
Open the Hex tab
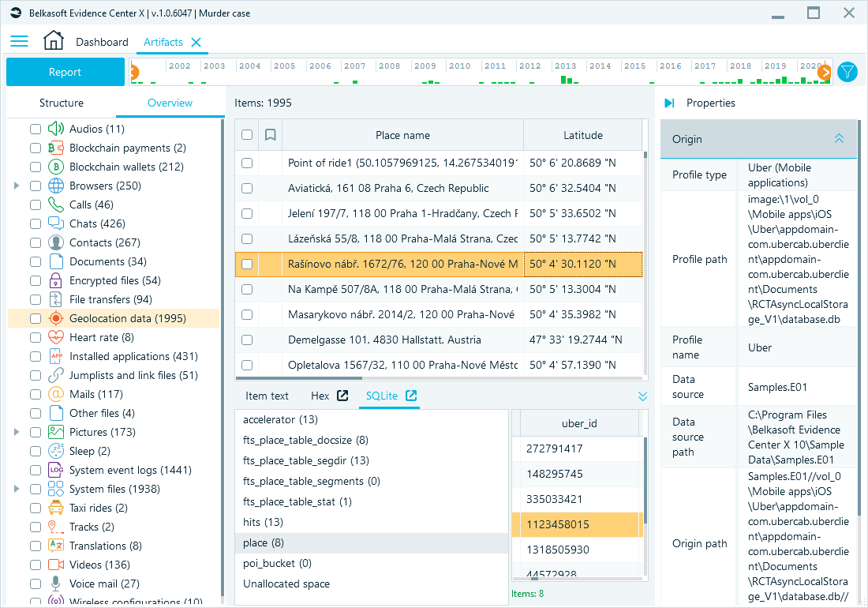pos(320,396)
